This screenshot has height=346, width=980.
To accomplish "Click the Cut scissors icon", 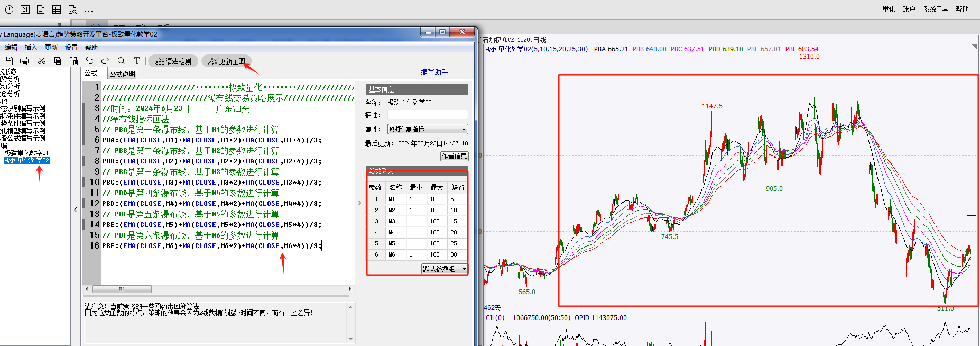I will 42,61.
